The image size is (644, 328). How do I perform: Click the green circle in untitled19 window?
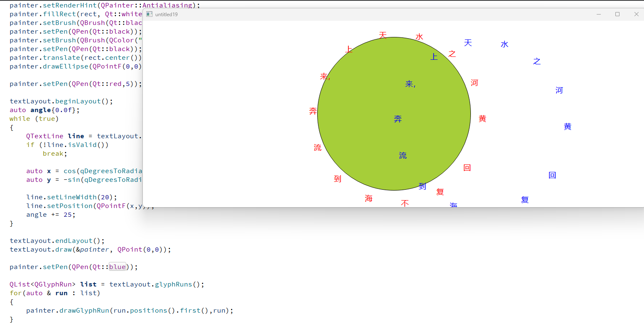click(x=394, y=114)
